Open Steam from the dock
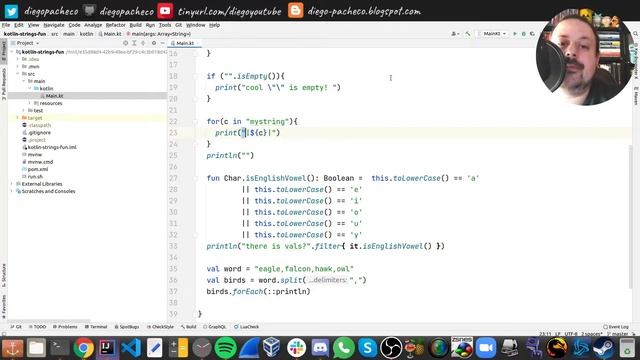The height and width of the screenshot is (360, 640). pos(603,348)
